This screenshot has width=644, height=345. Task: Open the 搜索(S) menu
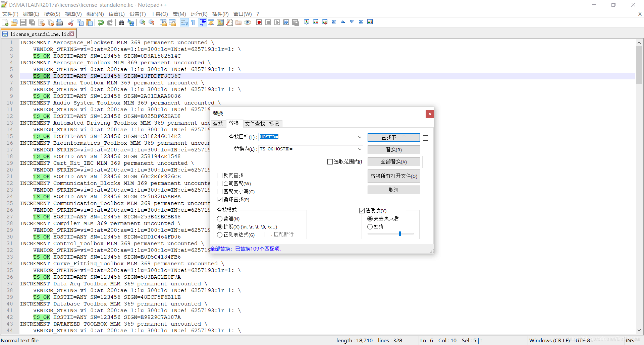(x=52, y=14)
